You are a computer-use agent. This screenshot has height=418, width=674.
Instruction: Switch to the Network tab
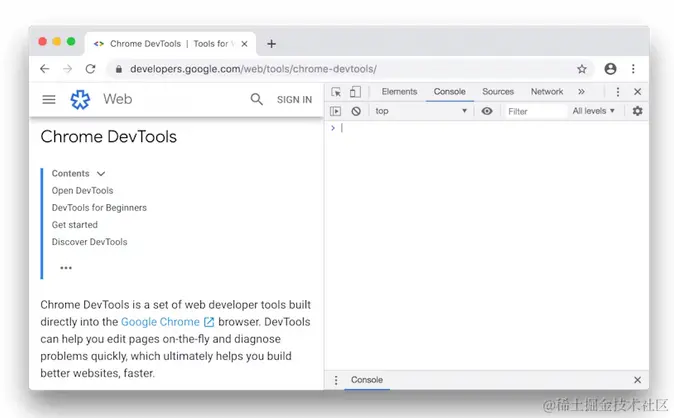pos(547,92)
